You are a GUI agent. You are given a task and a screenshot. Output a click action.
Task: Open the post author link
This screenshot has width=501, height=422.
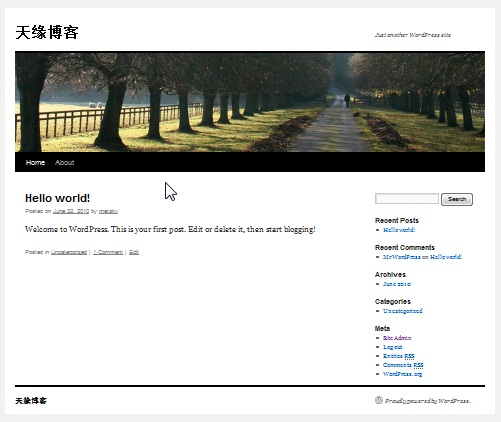coord(108,211)
